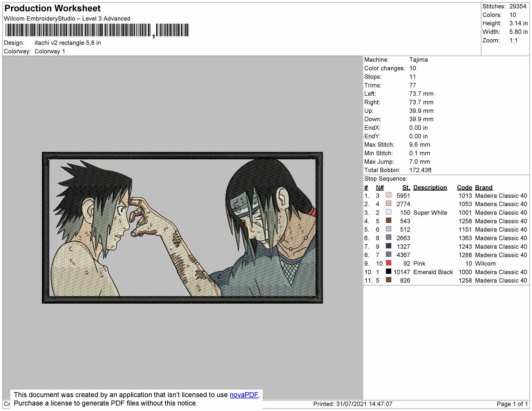Click the 'Production Worksheet' title
The width and height of the screenshot is (532, 411).
point(53,8)
